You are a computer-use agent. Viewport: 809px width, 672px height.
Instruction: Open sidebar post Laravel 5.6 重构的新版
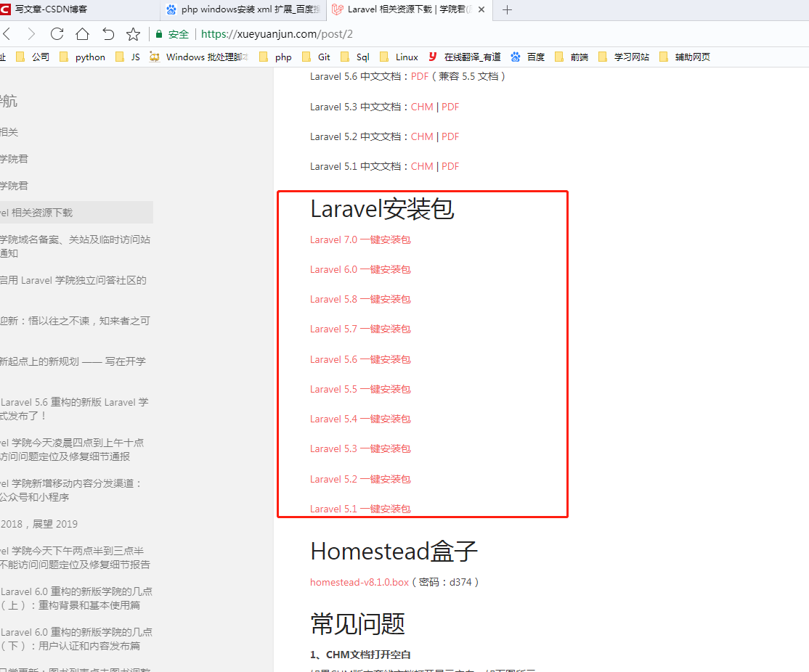coord(74,409)
